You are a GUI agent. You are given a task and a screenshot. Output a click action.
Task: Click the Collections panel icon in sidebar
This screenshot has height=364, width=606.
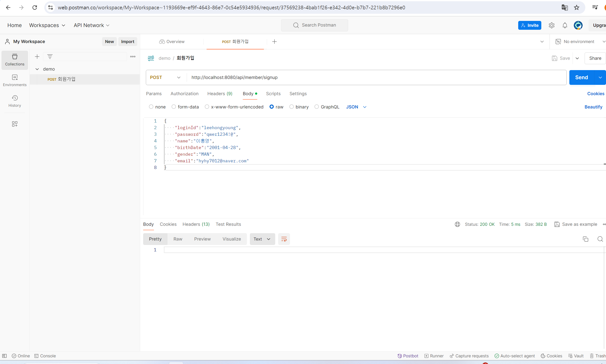point(14,60)
